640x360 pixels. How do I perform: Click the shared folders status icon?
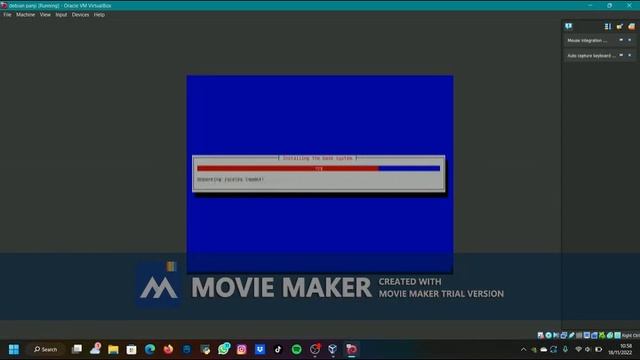(579, 336)
